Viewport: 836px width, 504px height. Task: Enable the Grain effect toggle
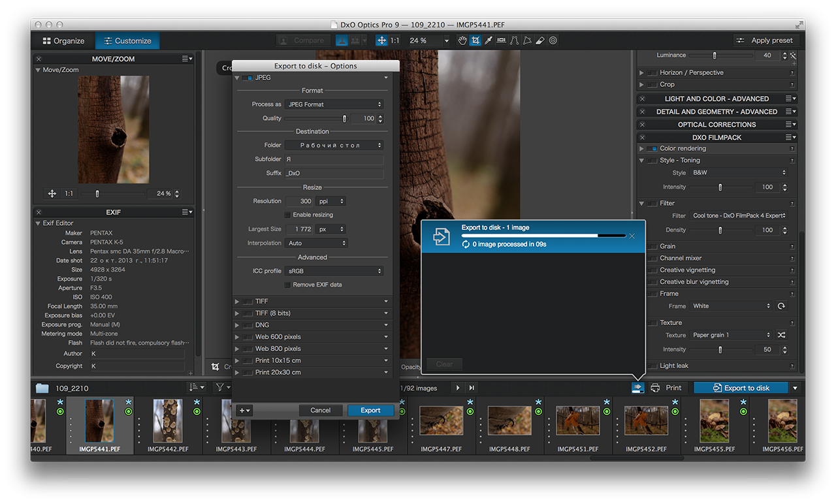click(x=652, y=247)
